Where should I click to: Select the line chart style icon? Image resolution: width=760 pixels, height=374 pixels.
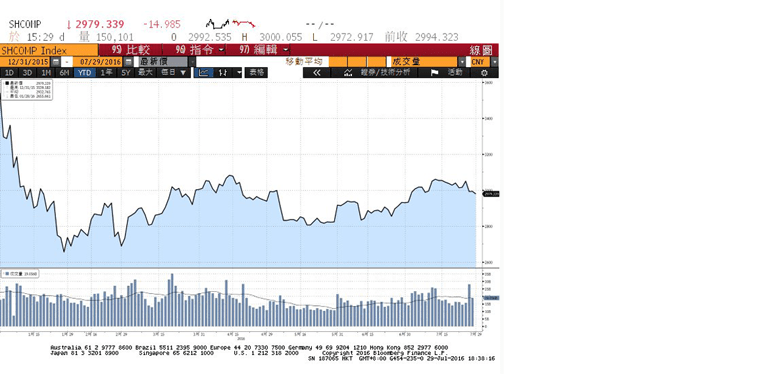click(x=204, y=73)
